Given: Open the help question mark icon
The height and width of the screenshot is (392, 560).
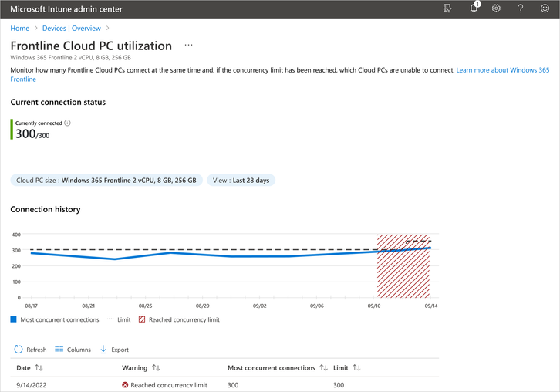Looking at the screenshot, I should (x=521, y=8).
